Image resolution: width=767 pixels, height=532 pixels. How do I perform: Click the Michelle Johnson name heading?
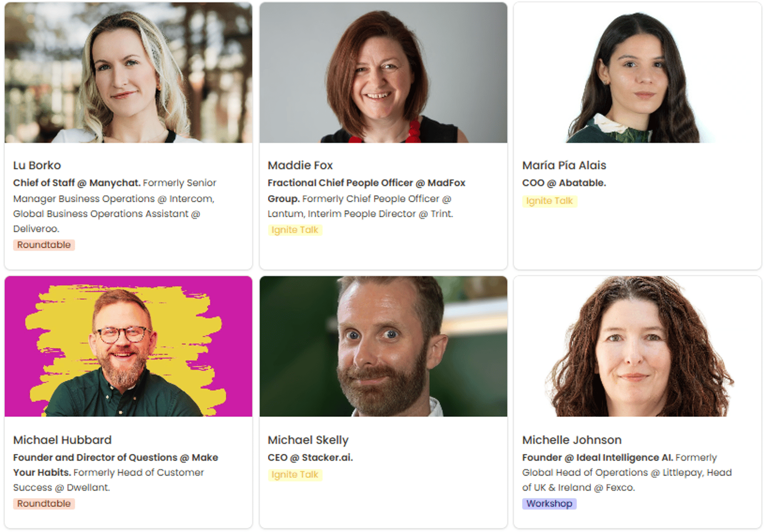coord(571,440)
